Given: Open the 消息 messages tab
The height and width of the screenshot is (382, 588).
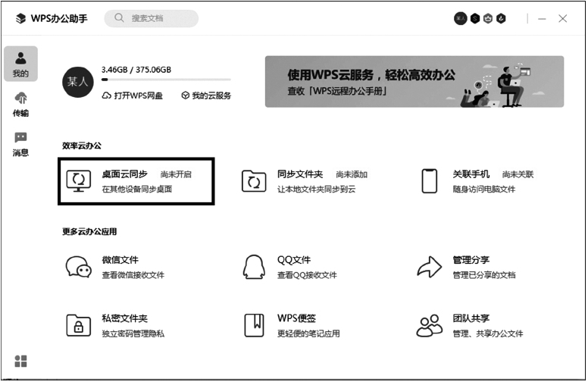Looking at the screenshot, I should (x=20, y=143).
